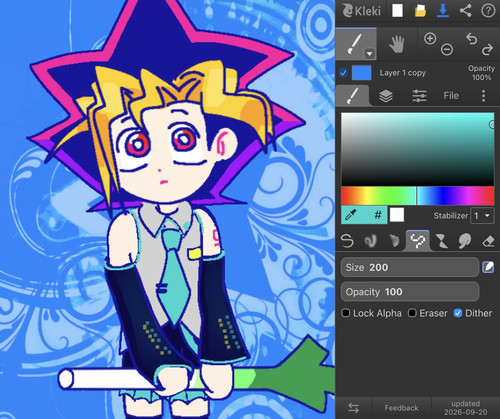Click the Kleki logo
500x419 pixels.
click(x=361, y=11)
